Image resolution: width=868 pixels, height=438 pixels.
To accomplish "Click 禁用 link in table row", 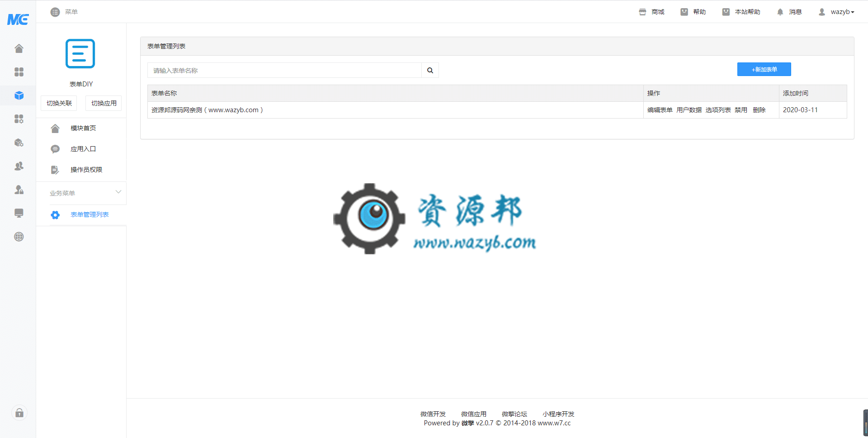I will 741,110.
